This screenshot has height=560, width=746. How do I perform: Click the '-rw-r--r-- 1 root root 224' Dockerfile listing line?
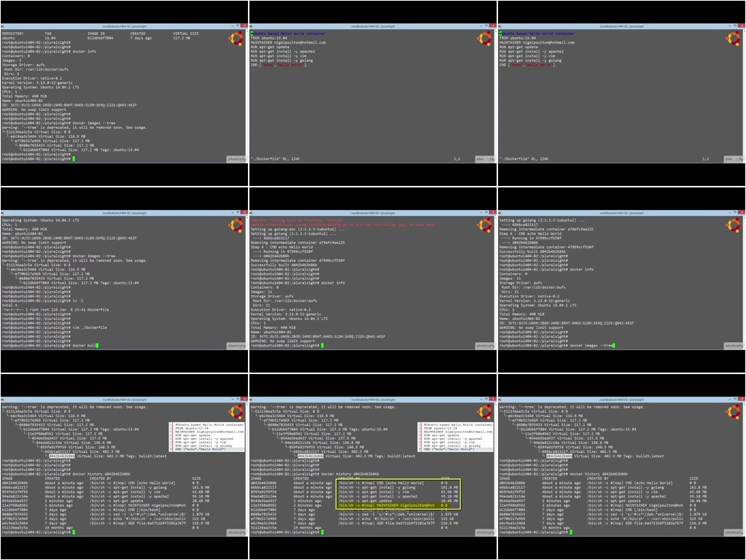(55, 310)
